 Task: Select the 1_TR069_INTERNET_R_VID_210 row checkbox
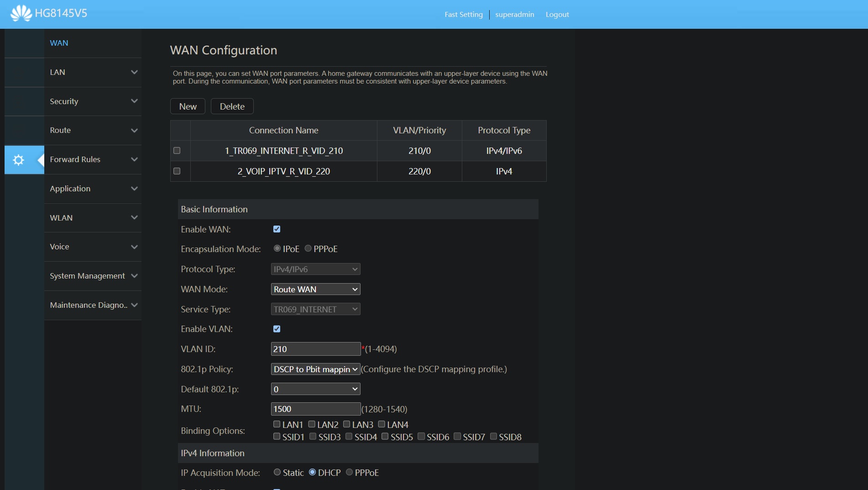tap(177, 151)
